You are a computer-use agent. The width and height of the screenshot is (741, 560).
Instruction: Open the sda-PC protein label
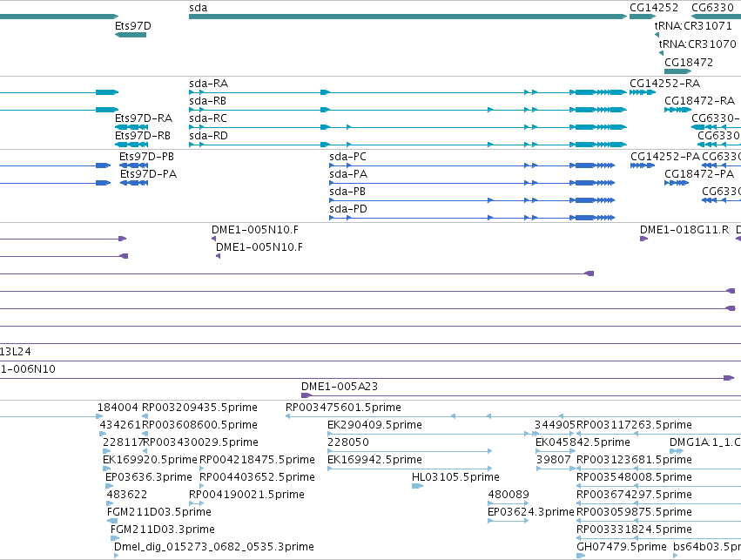point(347,157)
